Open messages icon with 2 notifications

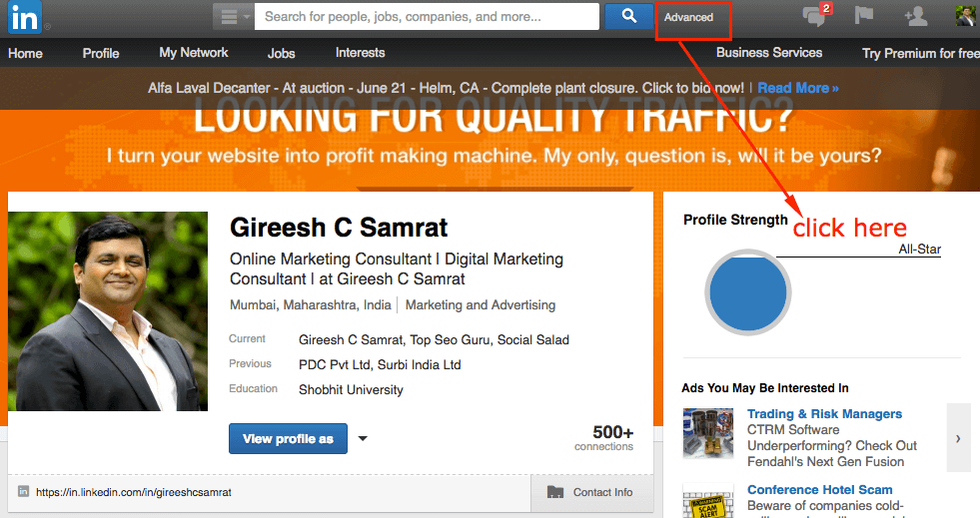coord(815,15)
